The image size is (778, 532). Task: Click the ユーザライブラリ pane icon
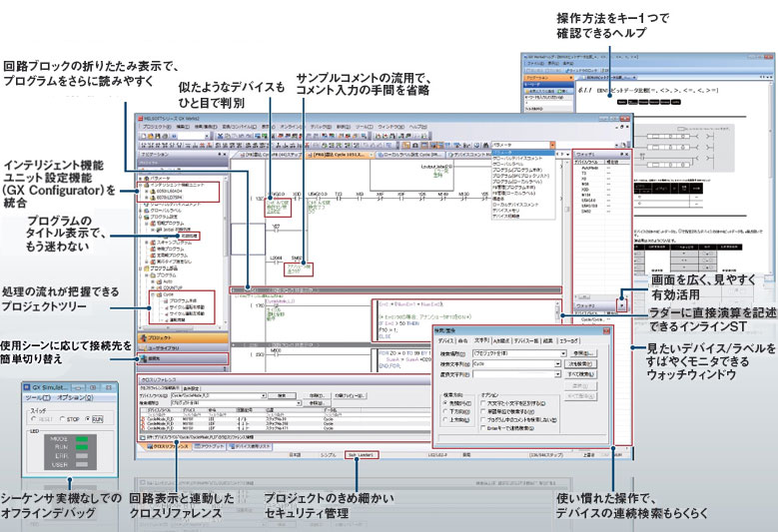(x=142, y=348)
